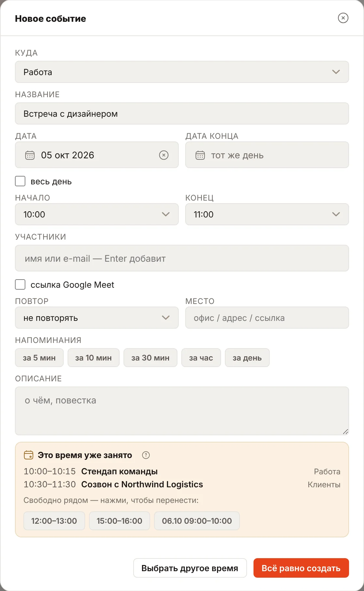Screen dimensions: 364x591
Task: Move event to 12:00–13:00 slot
Action: coord(54,521)
